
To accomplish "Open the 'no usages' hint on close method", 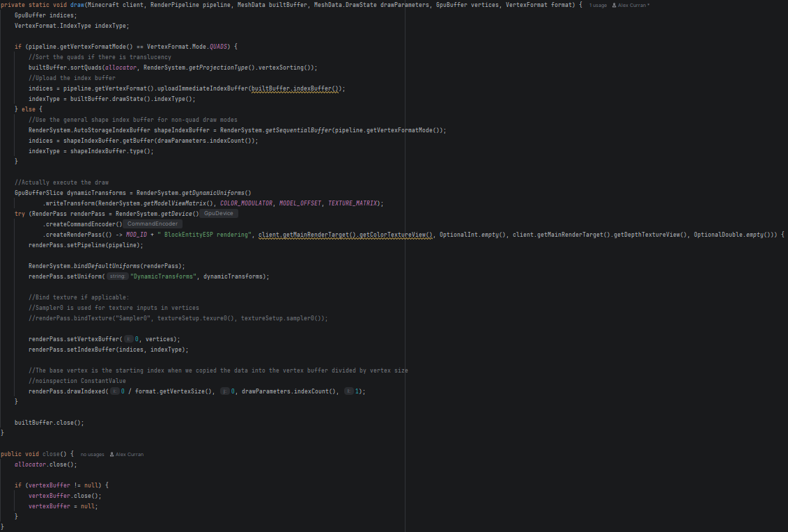I will (x=92, y=454).
